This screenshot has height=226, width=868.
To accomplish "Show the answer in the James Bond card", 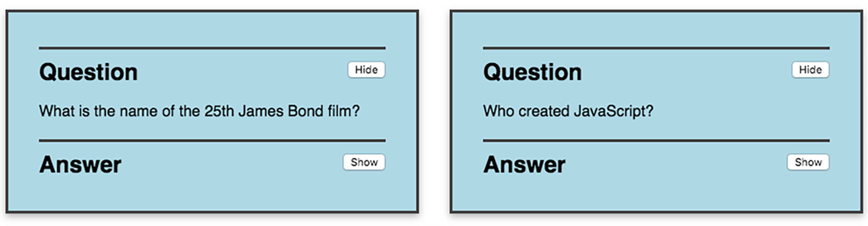I will pos(364,162).
